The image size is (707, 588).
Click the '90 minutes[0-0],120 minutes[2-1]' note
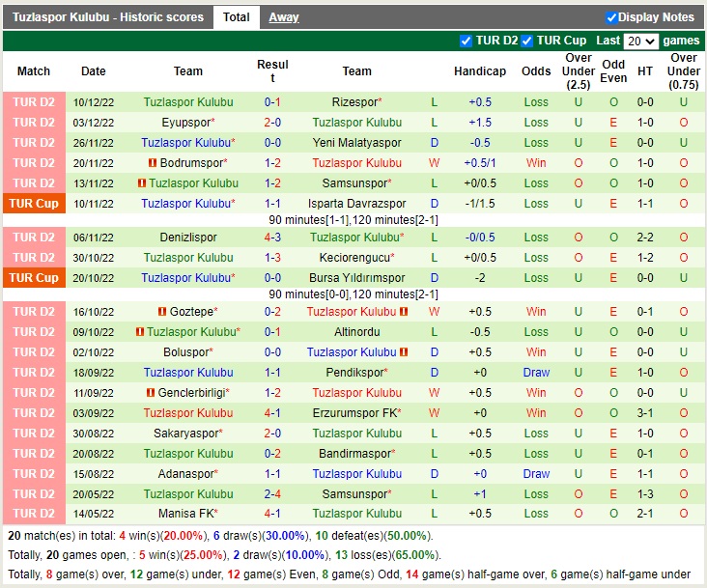click(x=353, y=294)
